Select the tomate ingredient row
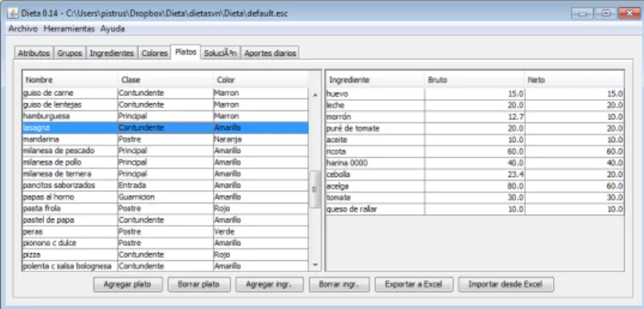 [x=475, y=198]
